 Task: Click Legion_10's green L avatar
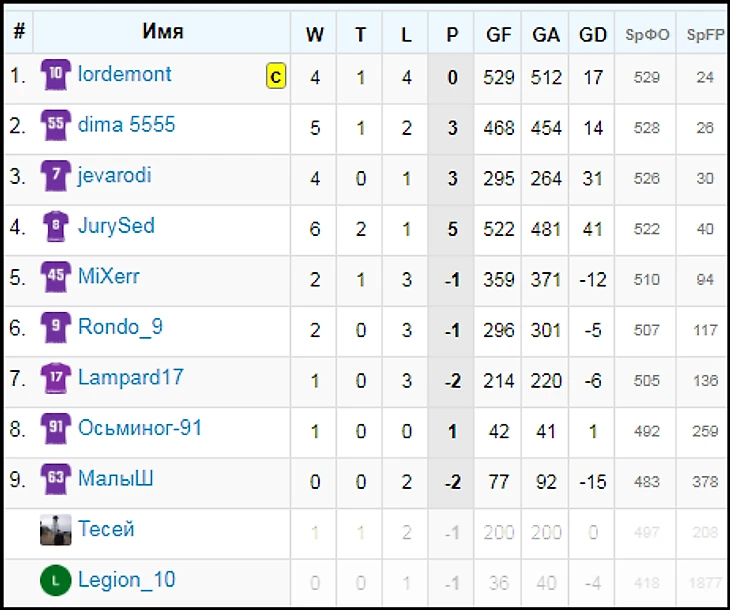tap(56, 580)
